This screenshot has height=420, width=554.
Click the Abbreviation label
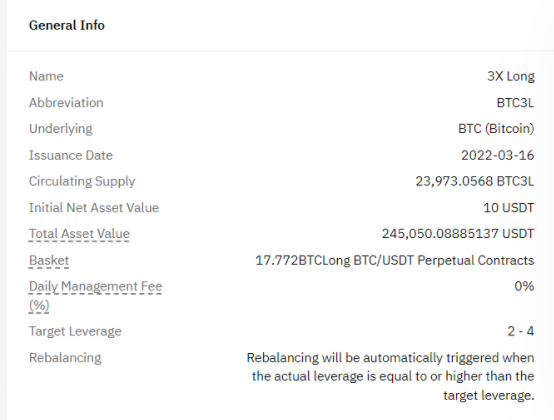(66, 103)
